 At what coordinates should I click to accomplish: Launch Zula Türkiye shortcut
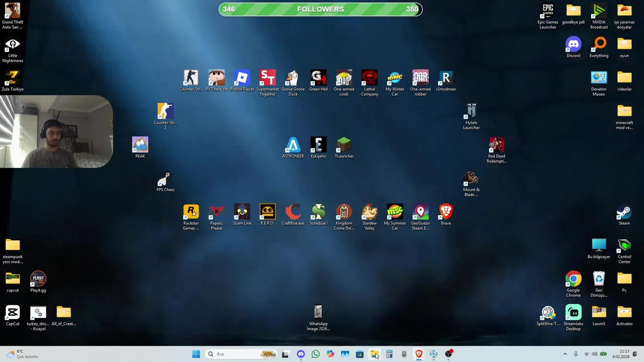tap(13, 80)
